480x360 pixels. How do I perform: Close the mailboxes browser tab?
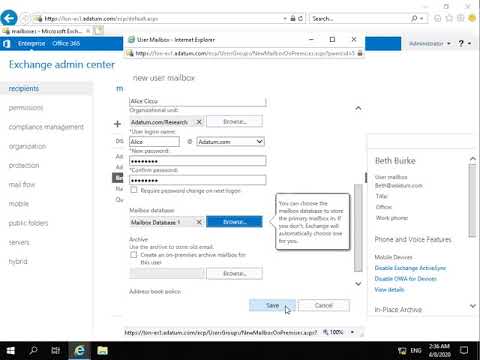(x=88, y=31)
